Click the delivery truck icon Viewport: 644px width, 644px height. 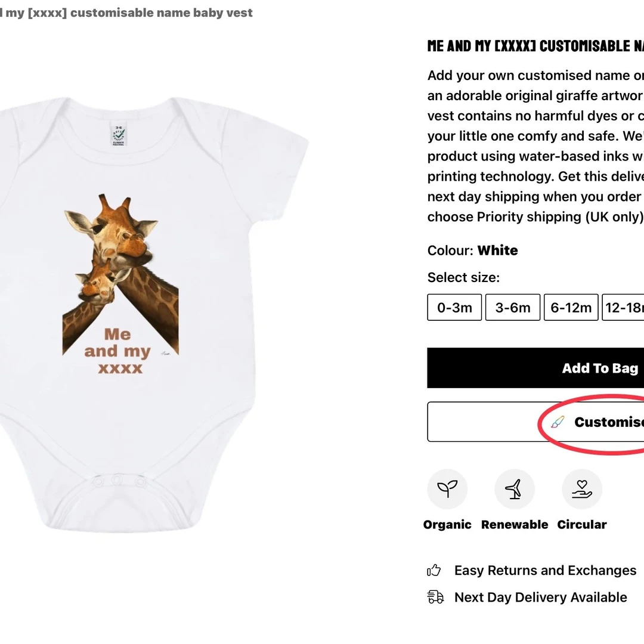pos(435,597)
